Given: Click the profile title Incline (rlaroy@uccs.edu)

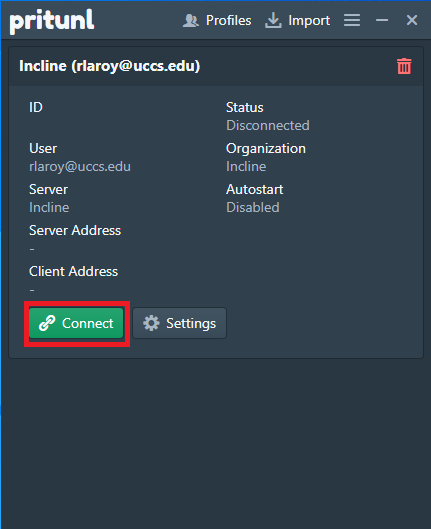Looking at the screenshot, I should click(110, 66).
